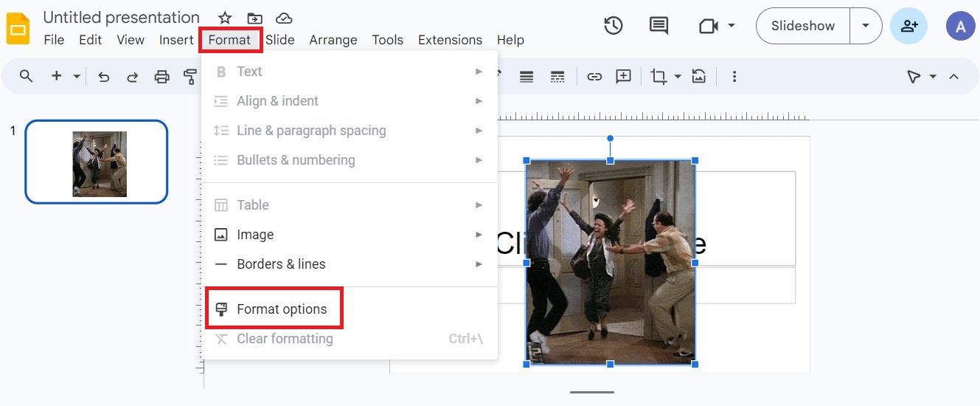Open the Slideshow options dropdown arrow
Screen dimensions: 980x406
866,26
